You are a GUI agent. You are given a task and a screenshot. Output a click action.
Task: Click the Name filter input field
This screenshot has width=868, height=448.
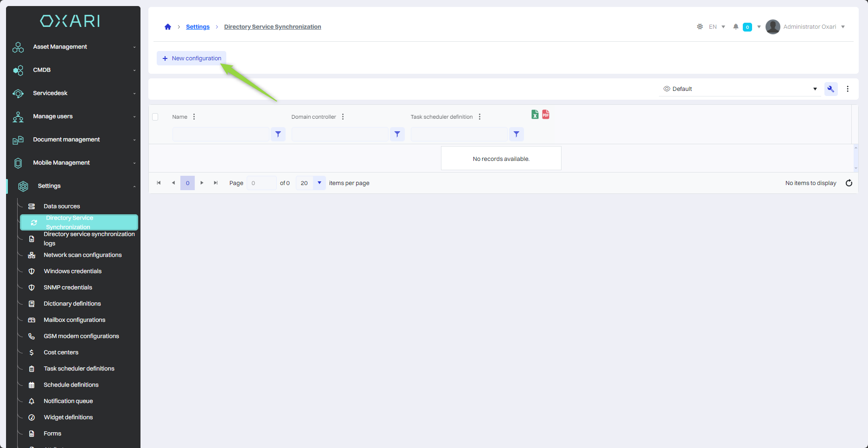(x=221, y=134)
